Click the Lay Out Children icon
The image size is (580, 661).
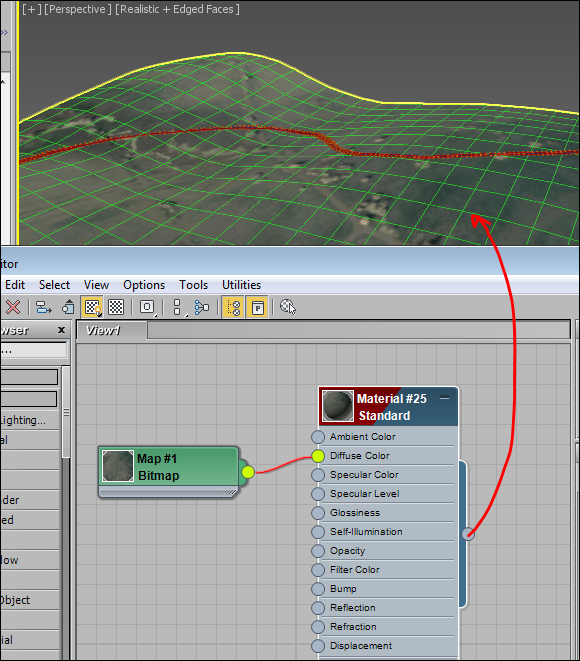coord(201,307)
